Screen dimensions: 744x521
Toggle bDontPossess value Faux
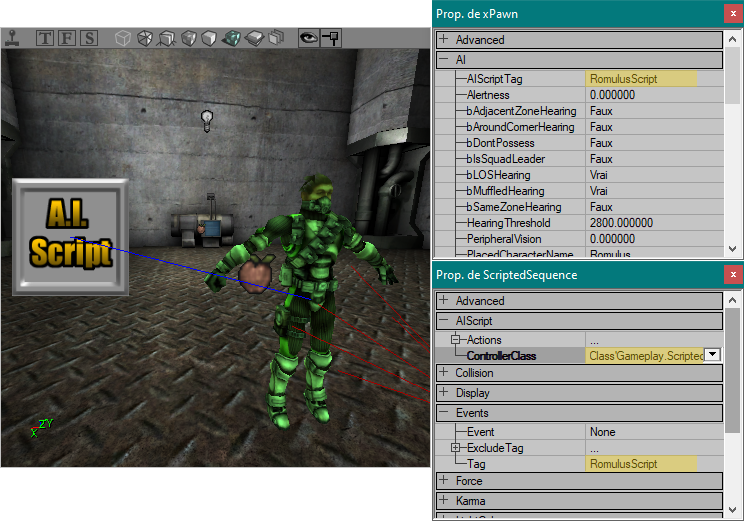click(601, 143)
